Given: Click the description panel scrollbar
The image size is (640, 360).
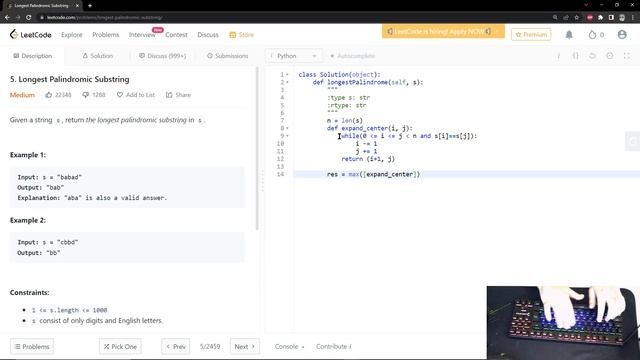Looking at the screenshot, I should (257, 148).
